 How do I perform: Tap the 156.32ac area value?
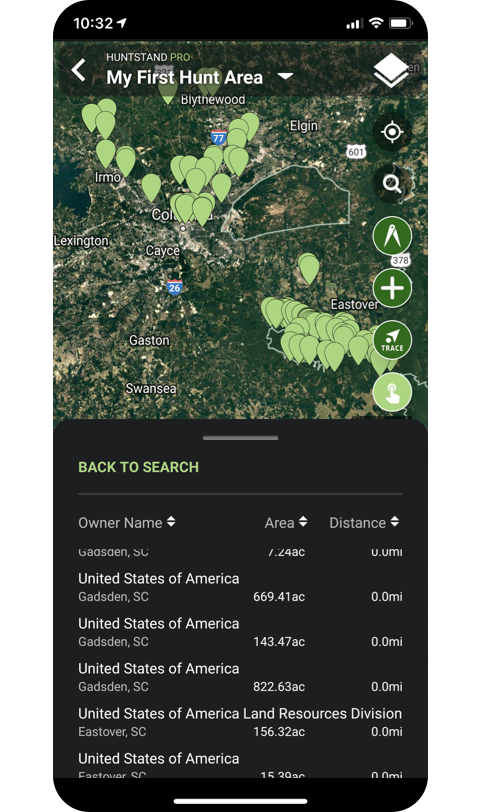(x=279, y=732)
